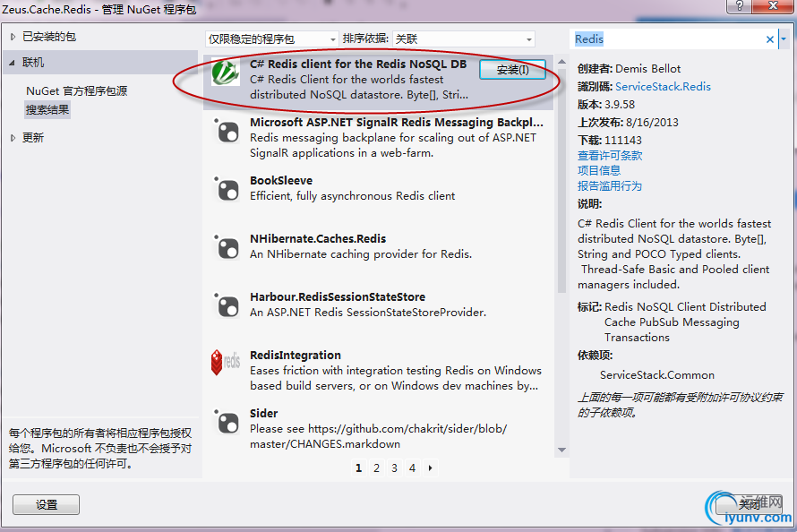797x532 pixels.
Task: Select the Sider package entry
Action: [x=379, y=428]
